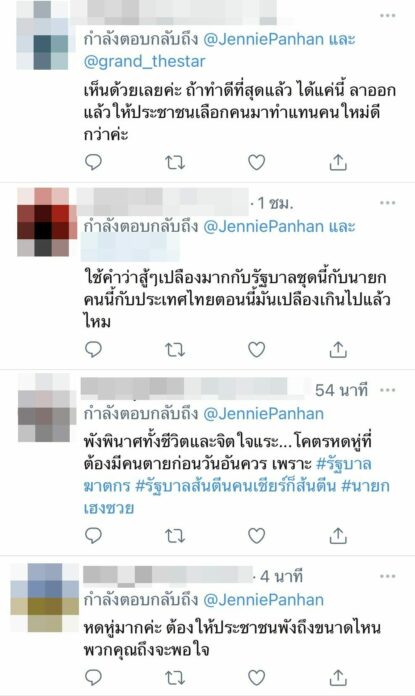Open red pixelated avatar of second tweet
The image size is (415, 696).
pos(43,222)
